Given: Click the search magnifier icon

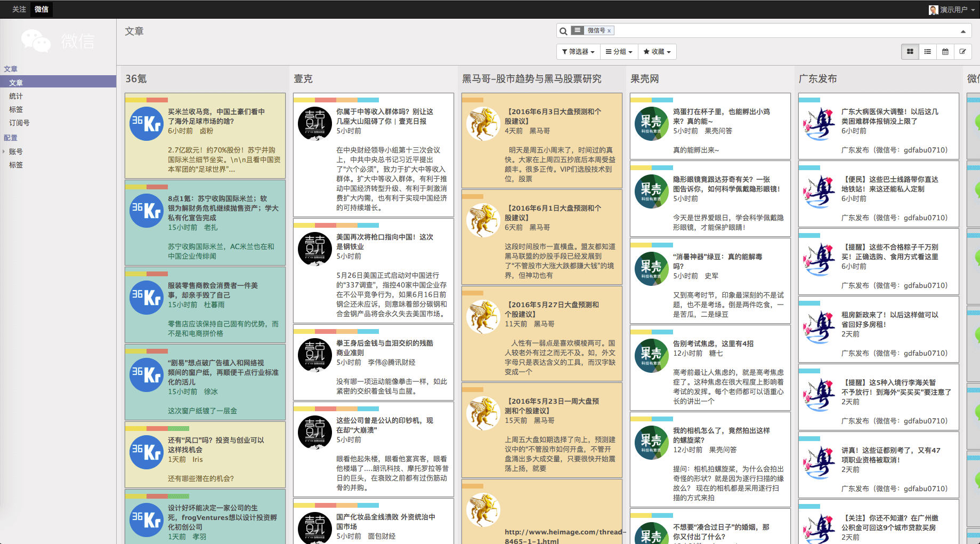Looking at the screenshot, I should pos(563,31).
